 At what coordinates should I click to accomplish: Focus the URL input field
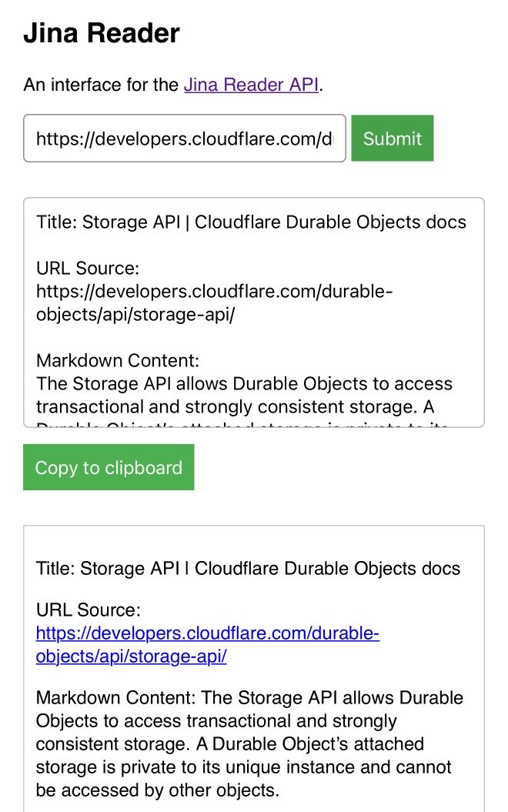pos(185,139)
